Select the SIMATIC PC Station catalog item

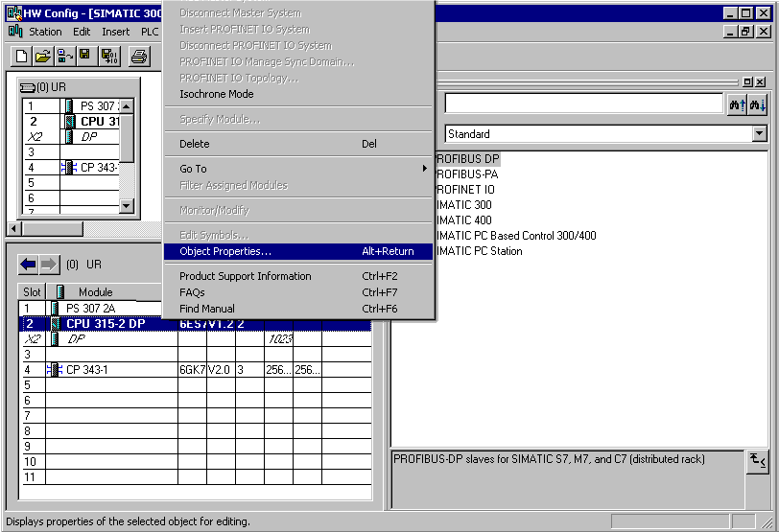click(x=479, y=251)
